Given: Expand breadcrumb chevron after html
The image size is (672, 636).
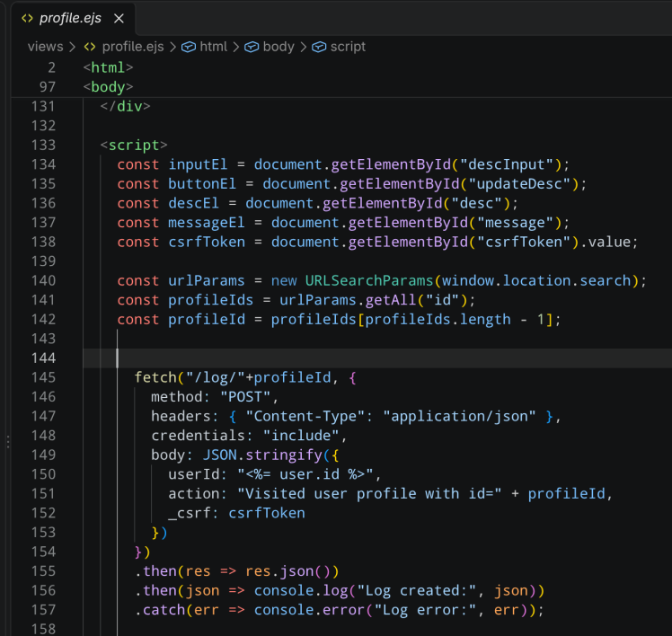Looking at the screenshot, I should [x=235, y=47].
